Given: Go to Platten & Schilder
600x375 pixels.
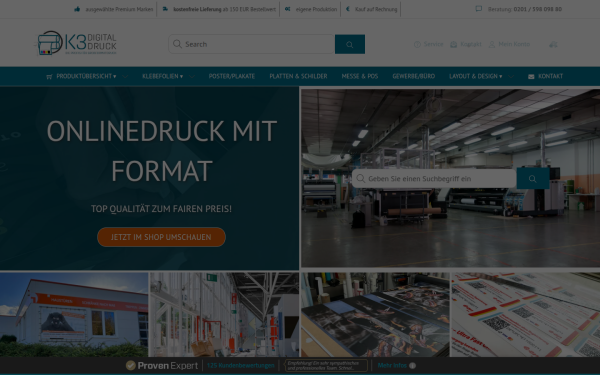Looking at the screenshot, I should 298,76.
